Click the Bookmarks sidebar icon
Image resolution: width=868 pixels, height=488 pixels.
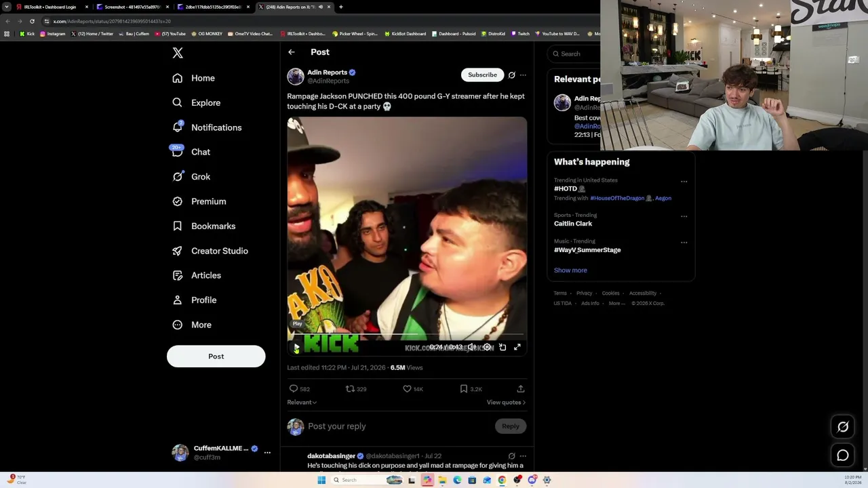click(178, 226)
